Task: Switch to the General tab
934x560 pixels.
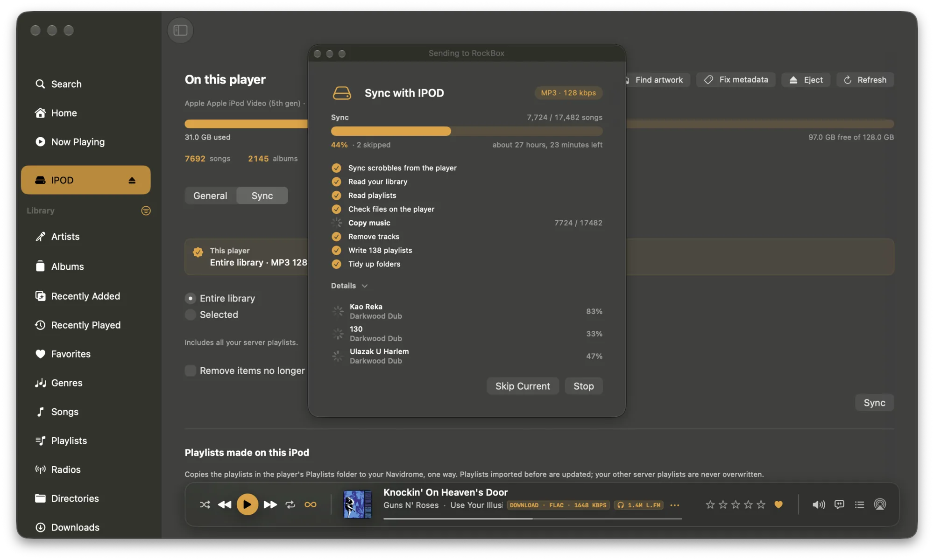Action: (x=211, y=196)
